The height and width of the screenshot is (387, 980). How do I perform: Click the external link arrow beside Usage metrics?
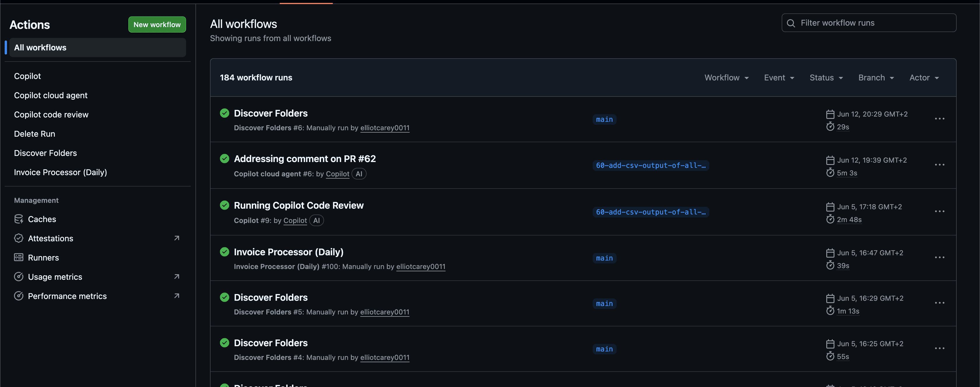point(176,277)
